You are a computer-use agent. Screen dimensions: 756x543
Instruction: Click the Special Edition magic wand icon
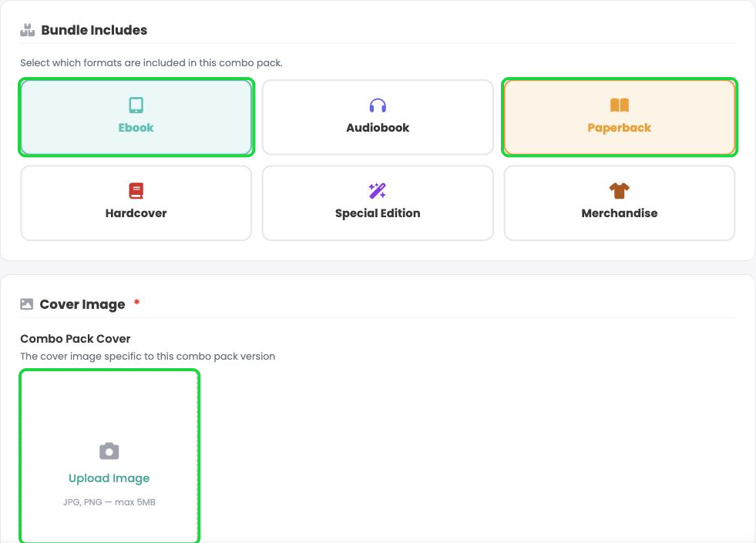coord(377,191)
